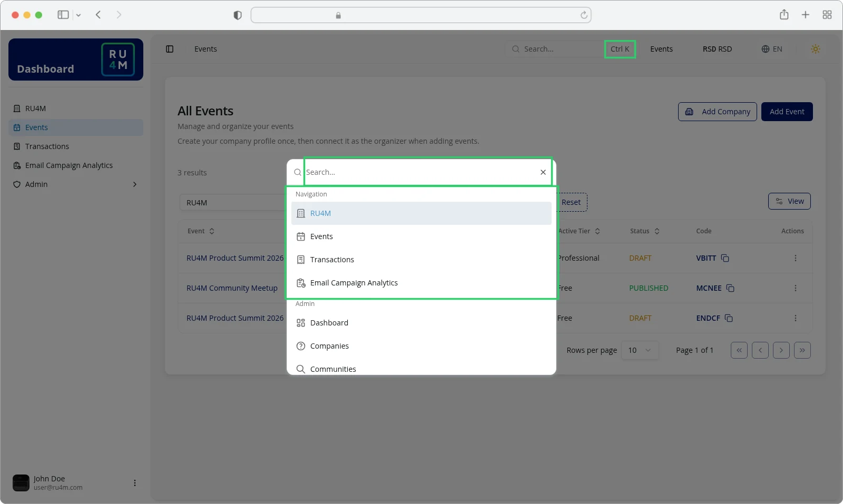The image size is (843, 504).
Task: Go to the previous results page
Action: pyautogui.click(x=760, y=350)
